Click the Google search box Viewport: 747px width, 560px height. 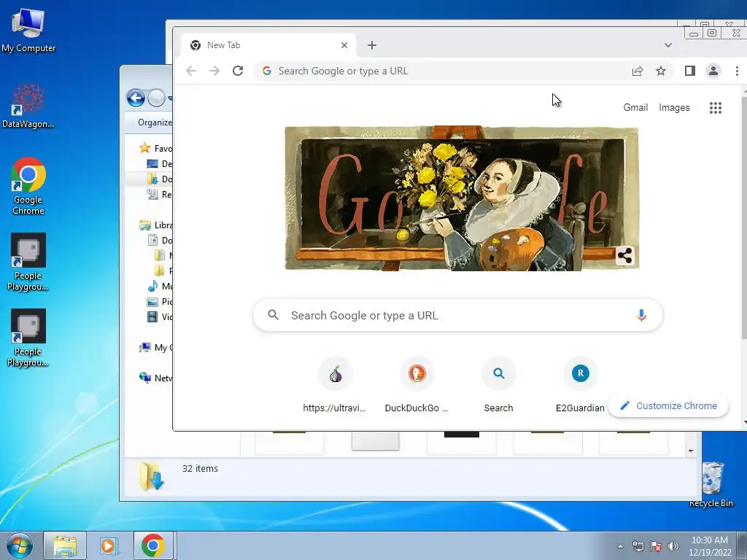pos(457,315)
